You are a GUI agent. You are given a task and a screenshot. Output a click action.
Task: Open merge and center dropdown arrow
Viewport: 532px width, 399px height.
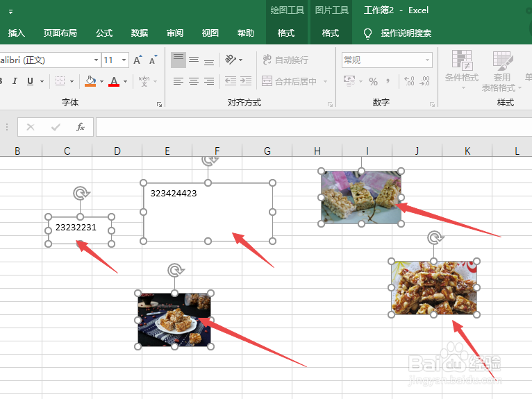325,81
